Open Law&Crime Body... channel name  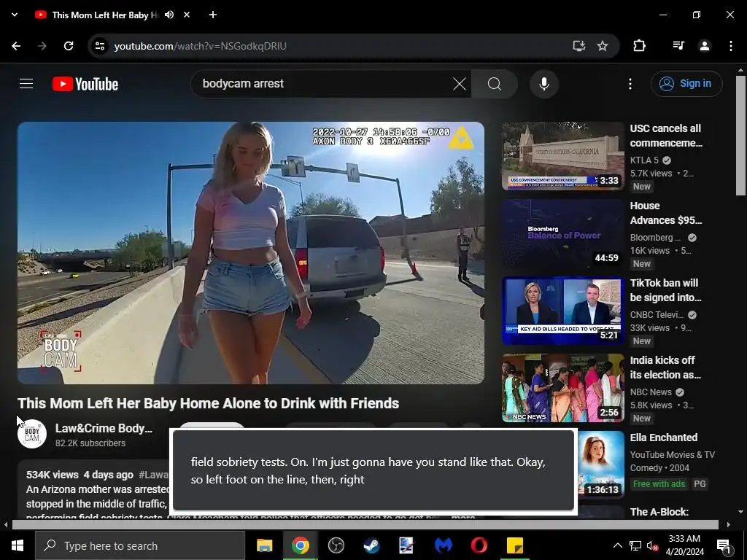coord(104,428)
